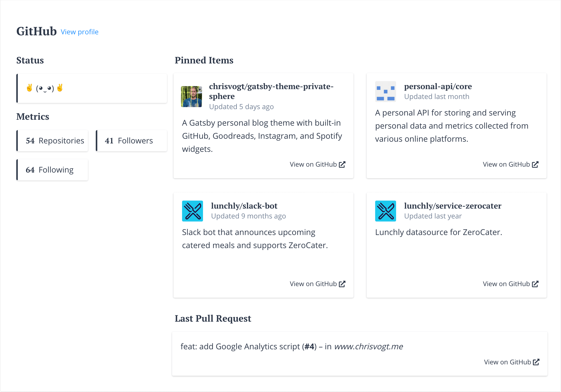561x392 pixels.
Task: Select the lunchly/slack-bot fork-and-knife icon
Action: coord(192,211)
